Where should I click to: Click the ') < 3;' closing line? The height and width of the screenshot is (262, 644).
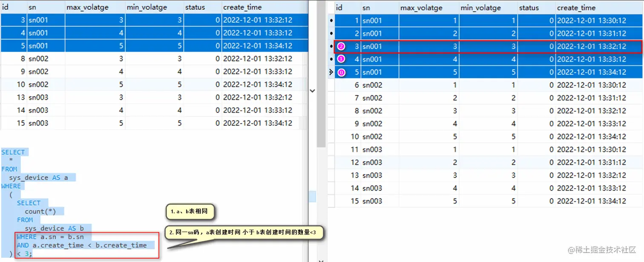click(21, 254)
